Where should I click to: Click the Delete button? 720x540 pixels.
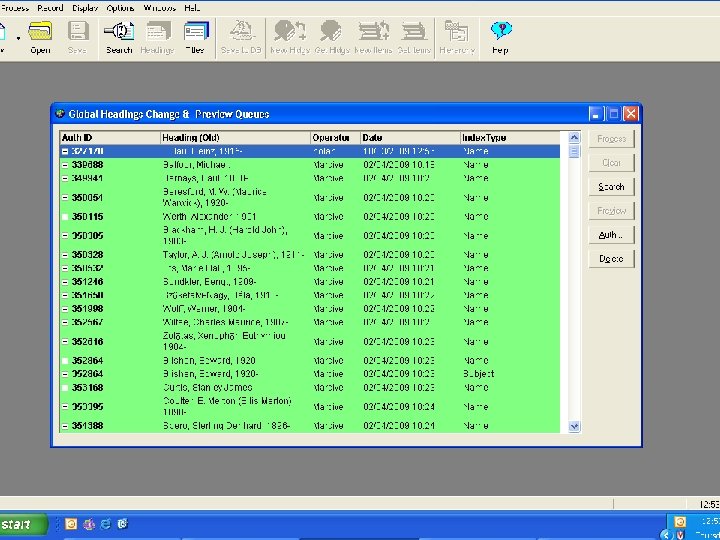pyautogui.click(x=612, y=259)
